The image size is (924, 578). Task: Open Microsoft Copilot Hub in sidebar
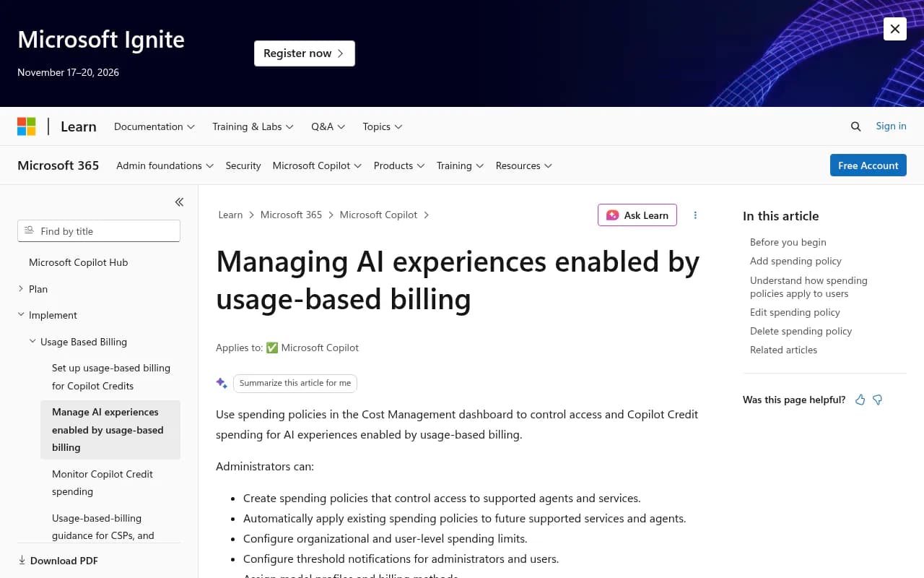tap(79, 262)
